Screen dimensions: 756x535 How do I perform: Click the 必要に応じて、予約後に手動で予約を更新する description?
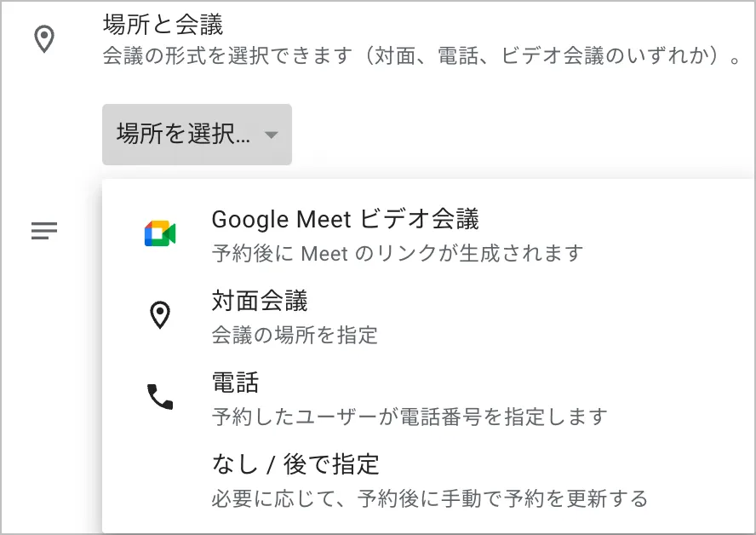click(x=430, y=498)
